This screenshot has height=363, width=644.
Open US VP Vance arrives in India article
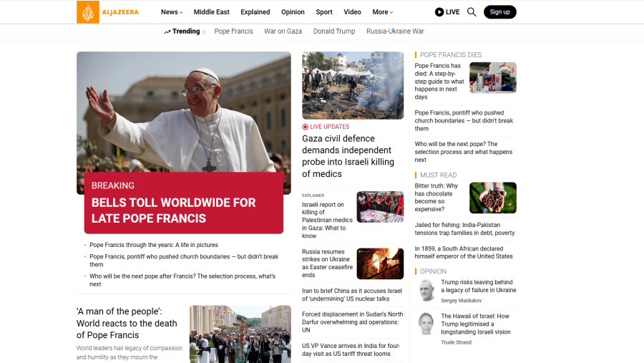(x=351, y=349)
